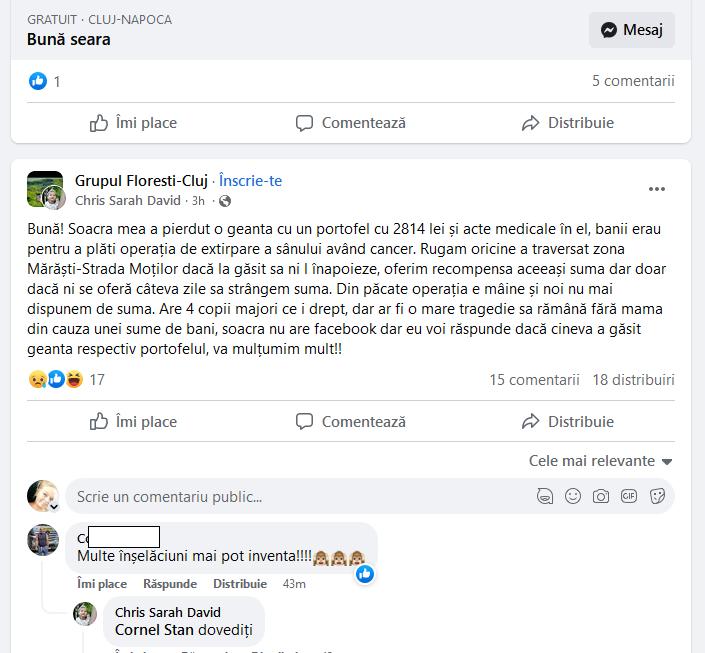Image resolution: width=705 pixels, height=653 pixels.
Task: Attach a photo using the camera icon
Action: pyautogui.click(x=601, y=496)
